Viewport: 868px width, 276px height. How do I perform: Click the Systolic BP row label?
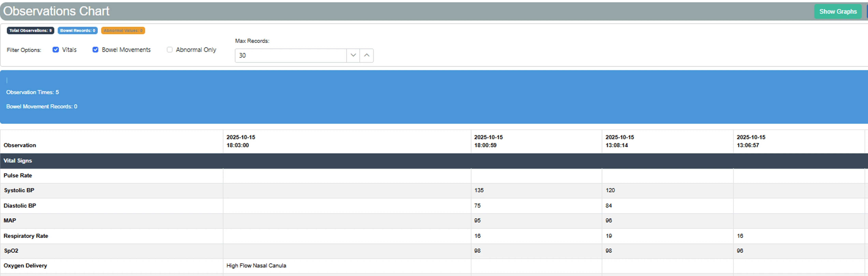19,191
